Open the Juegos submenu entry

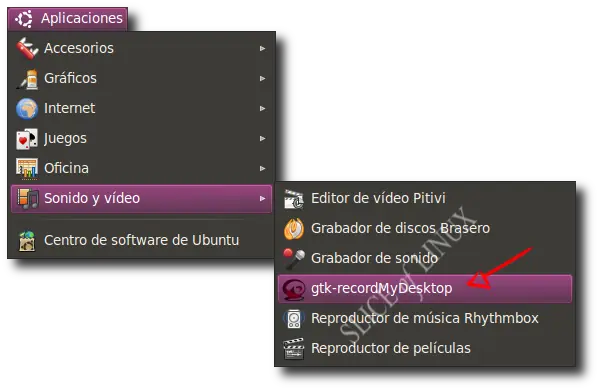141,138
